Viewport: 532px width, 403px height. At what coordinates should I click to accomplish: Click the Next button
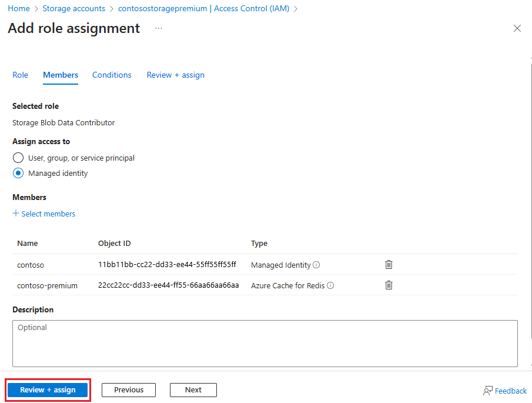193,389
